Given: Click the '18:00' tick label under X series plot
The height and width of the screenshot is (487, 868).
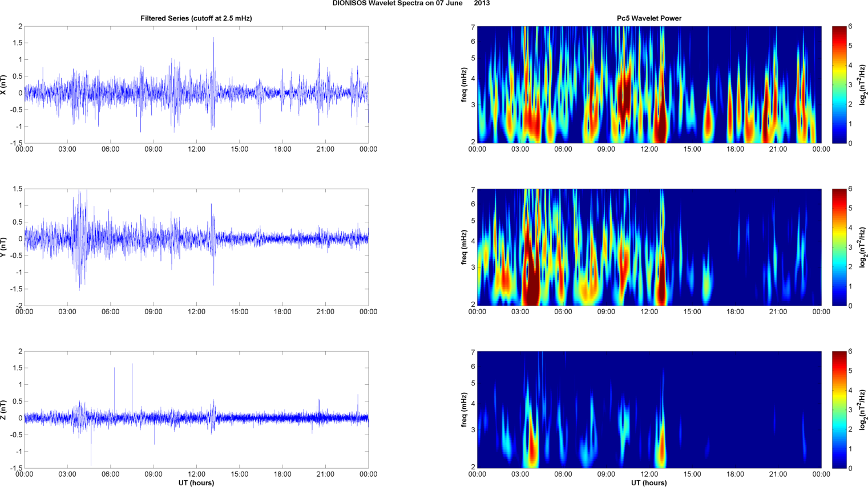Looking at the screenshot, I should [282, 149].
